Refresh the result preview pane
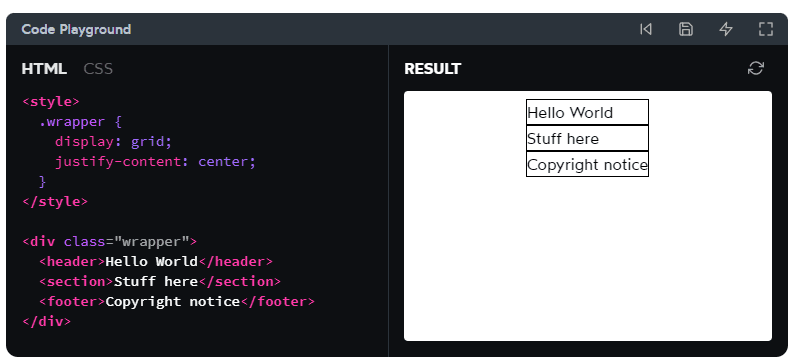The image size is (793, 363). point(756,68)
